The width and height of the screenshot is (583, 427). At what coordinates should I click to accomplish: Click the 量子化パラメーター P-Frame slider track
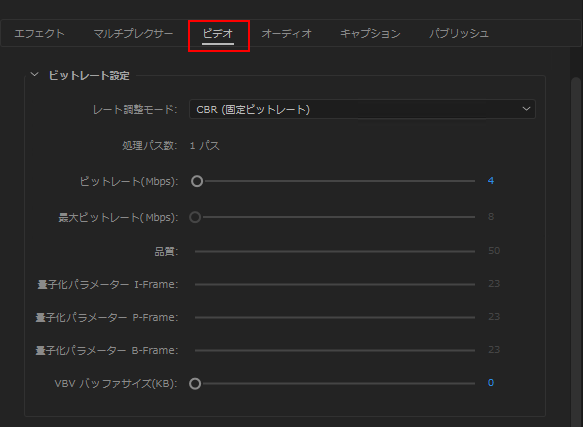(x=335, y=318)
